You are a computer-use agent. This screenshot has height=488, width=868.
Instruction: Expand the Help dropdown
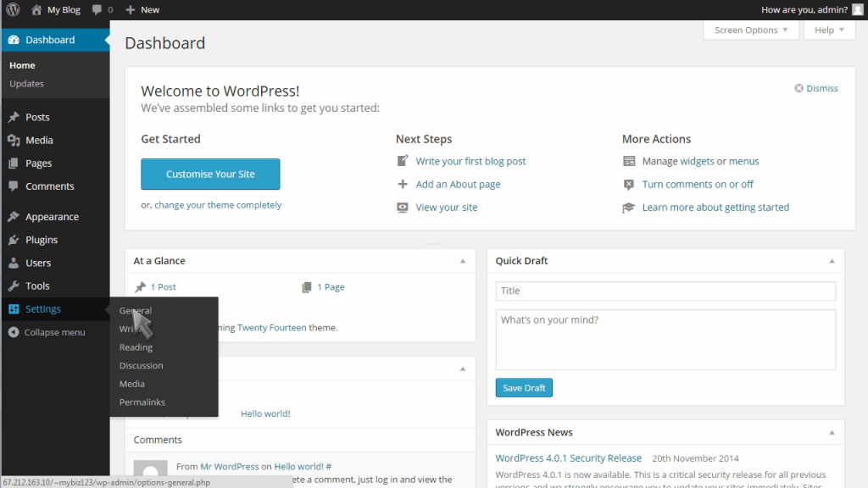pyautogui.click(x=828, y=30)
